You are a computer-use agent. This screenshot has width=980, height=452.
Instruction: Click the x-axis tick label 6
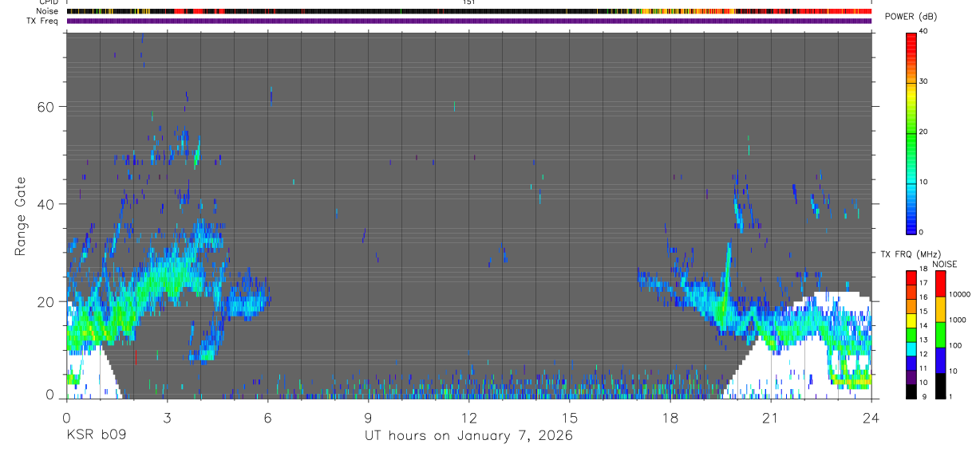click(x=267, y=418)
